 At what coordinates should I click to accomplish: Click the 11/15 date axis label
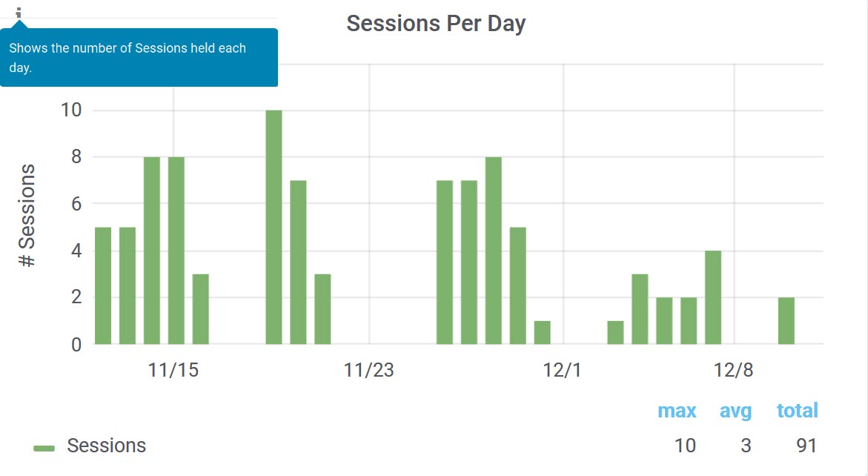point(173,370)
